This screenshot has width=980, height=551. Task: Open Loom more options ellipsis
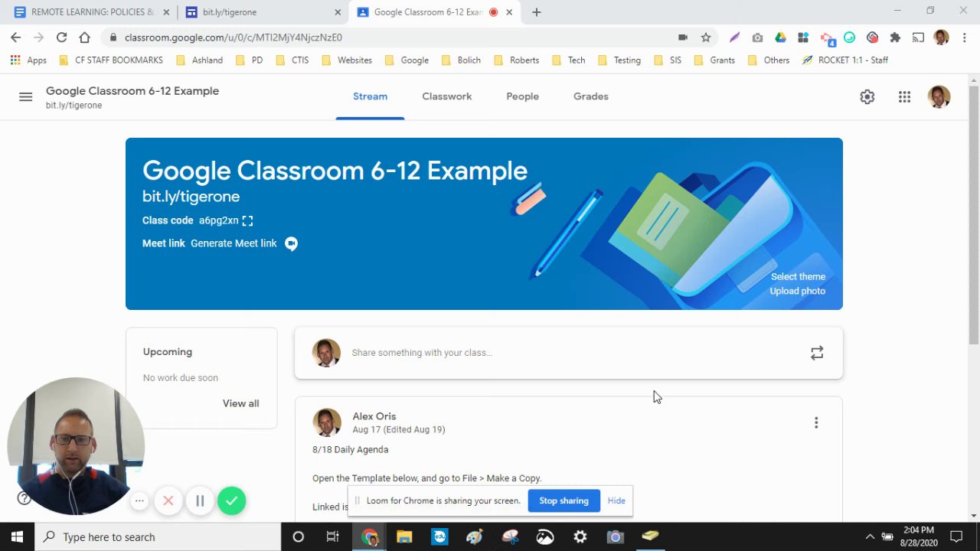(139, 501)
